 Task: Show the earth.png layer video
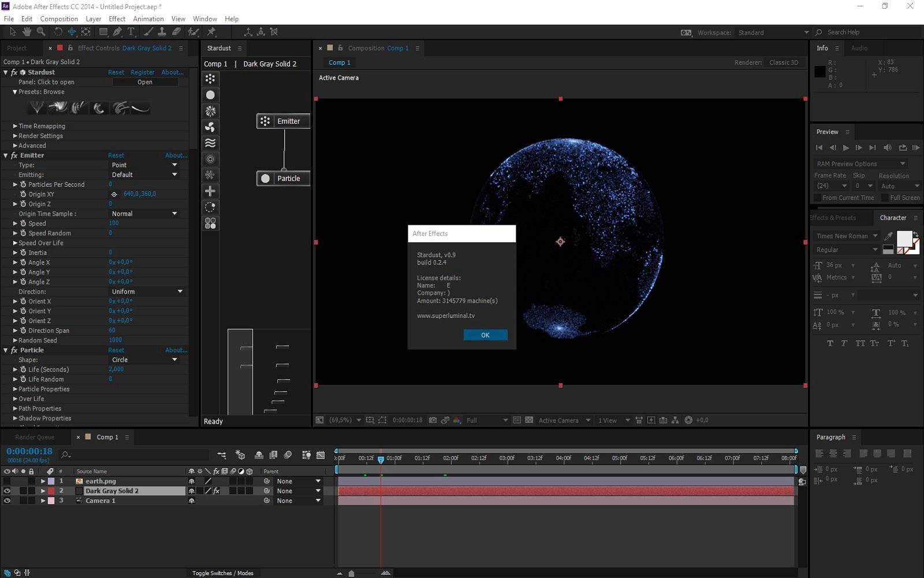pyautogui.click(x=7, y=481)
